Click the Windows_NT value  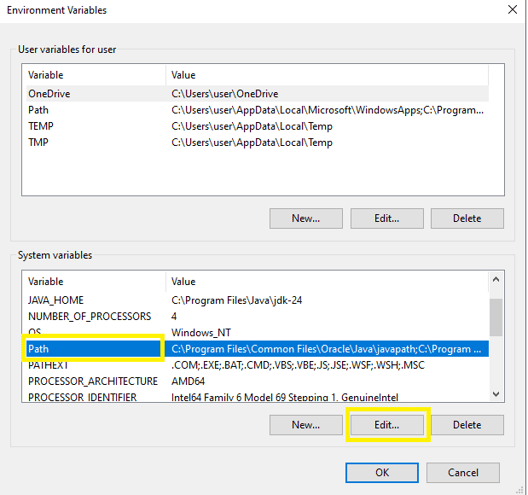[x=201, y=332]
